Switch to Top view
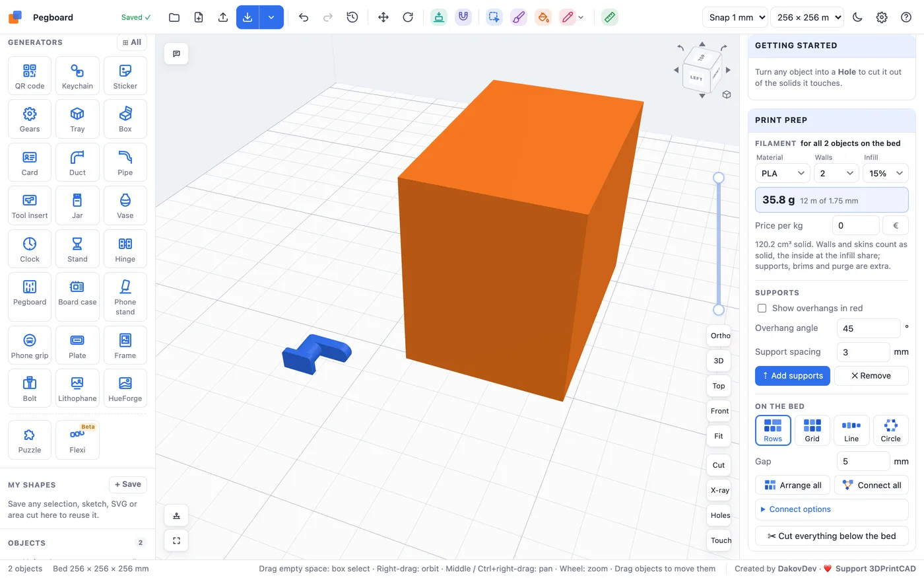The image size is (924, 578). click(719, 386)
